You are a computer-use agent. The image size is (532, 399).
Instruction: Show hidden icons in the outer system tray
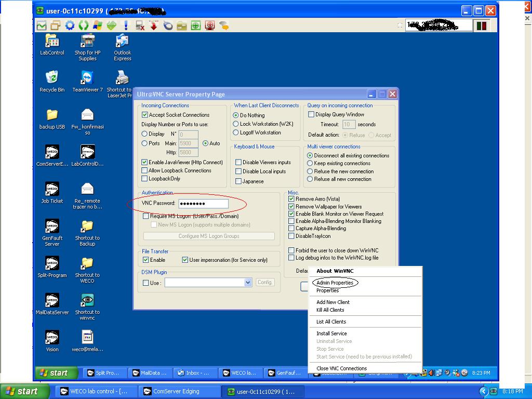(484, 392)
